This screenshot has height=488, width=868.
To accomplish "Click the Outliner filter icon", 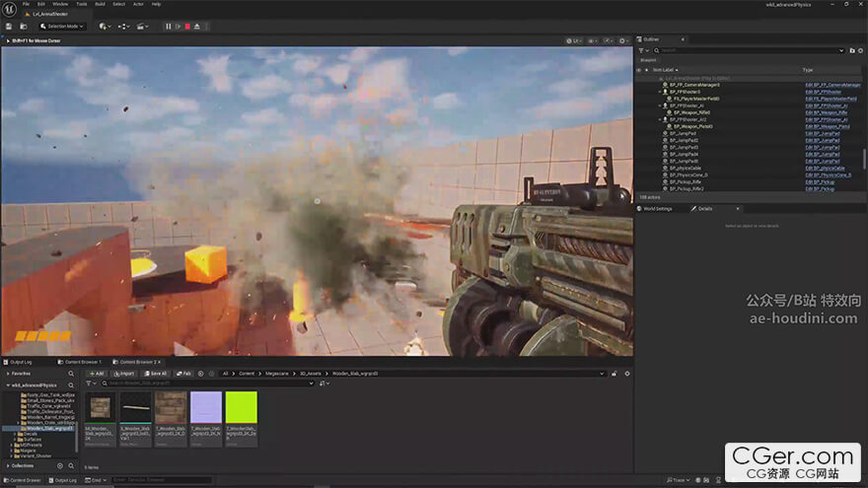I will [x=642, y=50].
